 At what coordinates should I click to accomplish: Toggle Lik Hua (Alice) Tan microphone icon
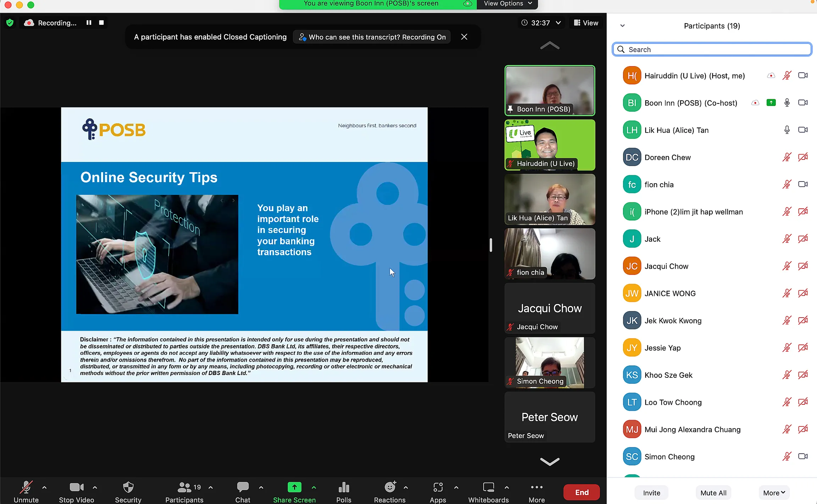(x=787, y=130)
